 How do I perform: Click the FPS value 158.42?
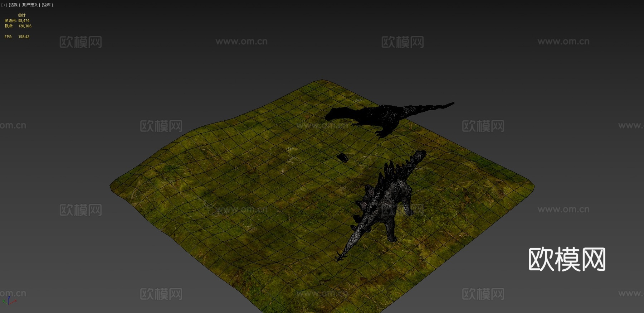click(24, 37)
